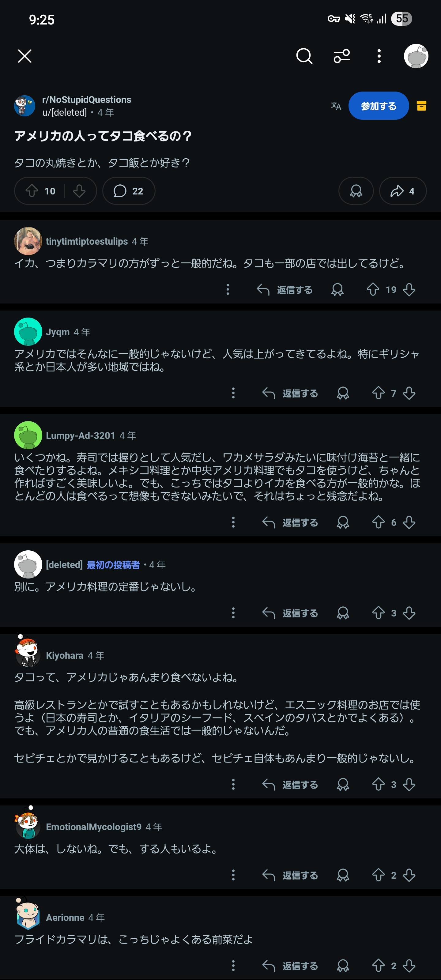Image resolution: width=441 pixels, height=980 pixels.
Task: Open the comment sort options icon
Action: click(341, 56)
